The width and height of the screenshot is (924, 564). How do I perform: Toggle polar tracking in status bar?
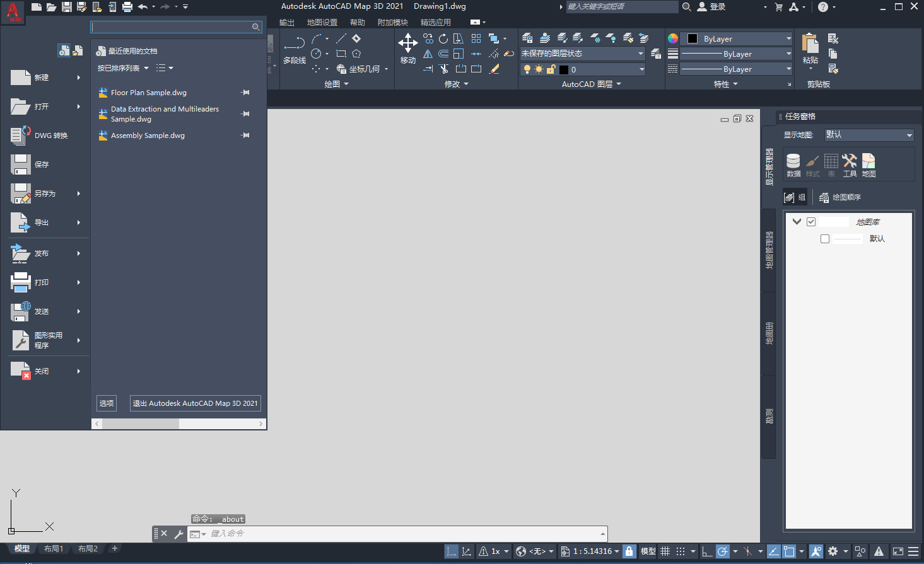pos(723,551)
